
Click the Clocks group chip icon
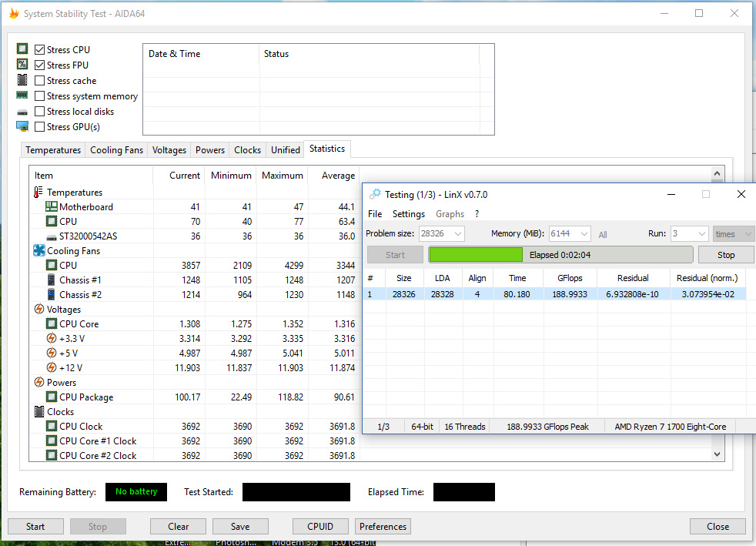tap(39, 411)
